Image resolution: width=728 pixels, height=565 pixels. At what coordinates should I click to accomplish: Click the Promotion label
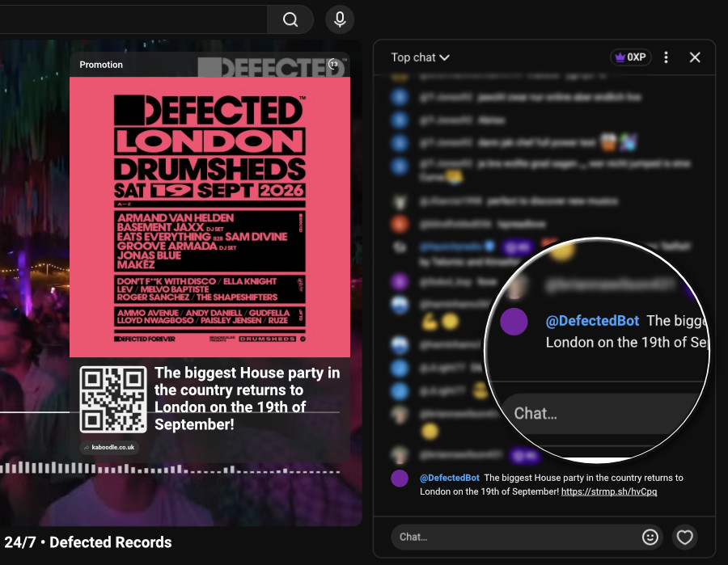click(x=101, y=65)
